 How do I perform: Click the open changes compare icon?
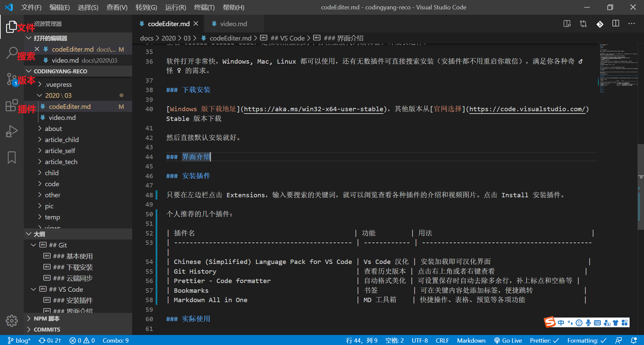pos(583,24)
